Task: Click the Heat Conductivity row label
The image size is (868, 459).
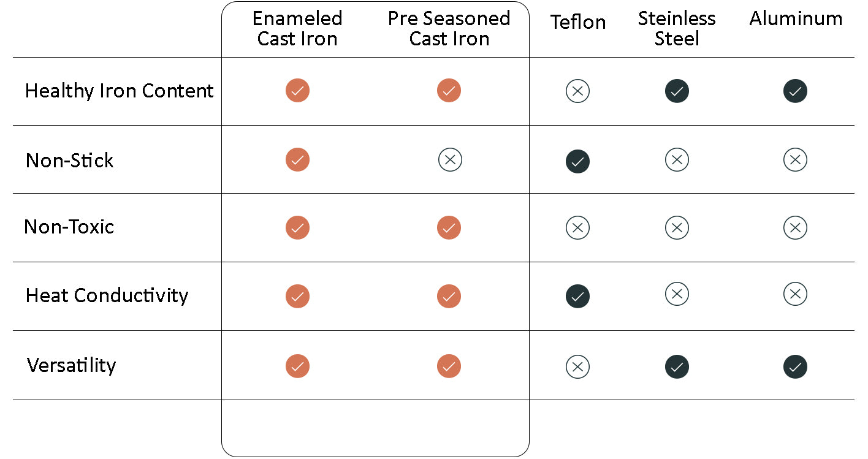Action: tap(107, 295)
